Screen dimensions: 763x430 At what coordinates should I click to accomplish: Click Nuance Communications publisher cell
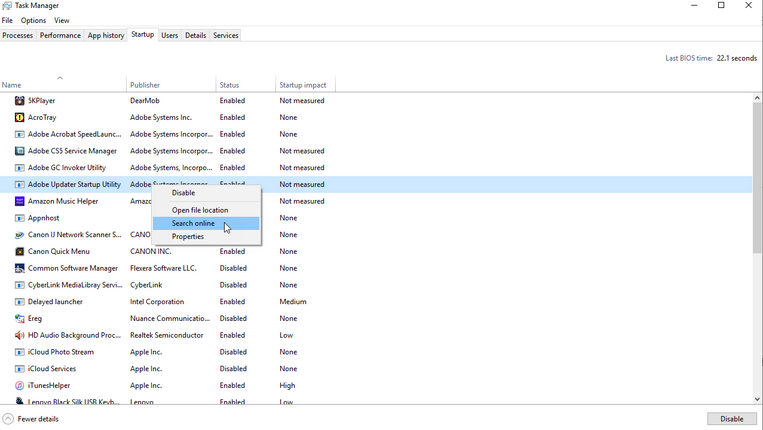[x=170, y=319]
